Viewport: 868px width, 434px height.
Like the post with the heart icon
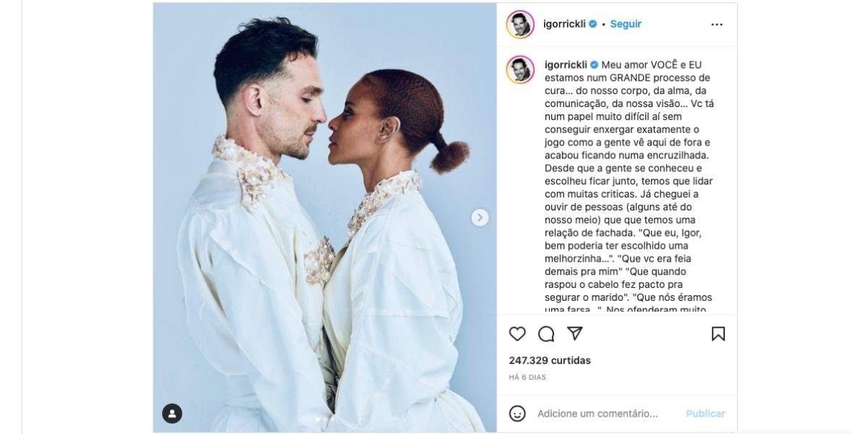[517, 333]
